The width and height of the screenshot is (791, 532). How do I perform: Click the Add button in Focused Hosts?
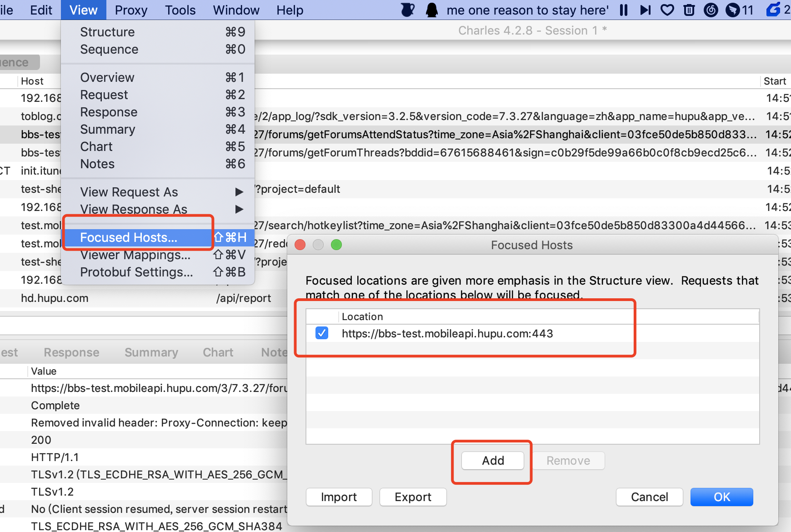tap(492, 461)
